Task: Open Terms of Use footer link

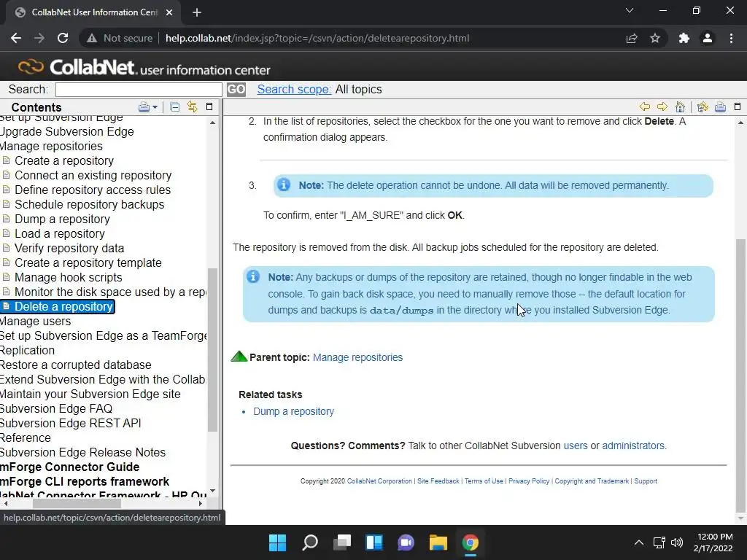Action: pyautogui.click(x=484, y=481)
